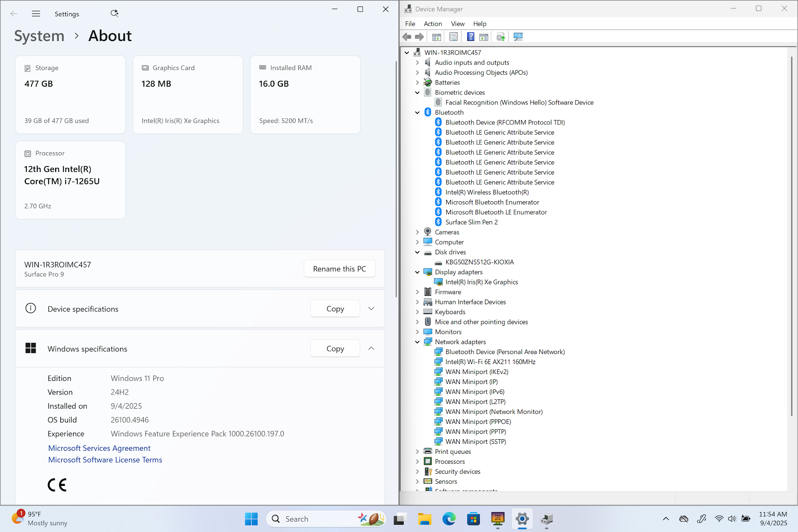Click Rename this PC button
The width and height of the screenshot is (798, 532).
pos(340,269)
